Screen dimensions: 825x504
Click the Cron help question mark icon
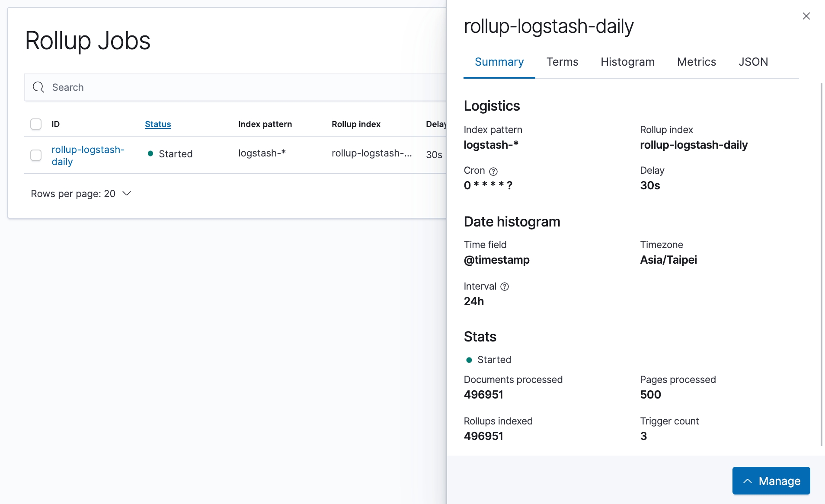point(493,171)
